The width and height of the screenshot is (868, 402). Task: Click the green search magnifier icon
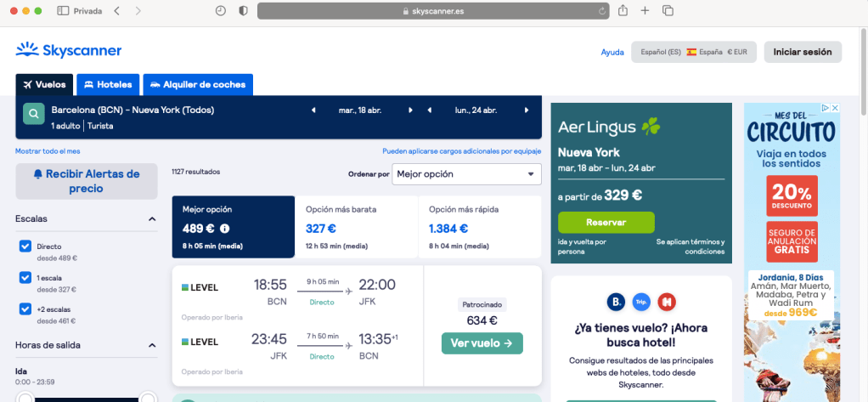(33, 114)
